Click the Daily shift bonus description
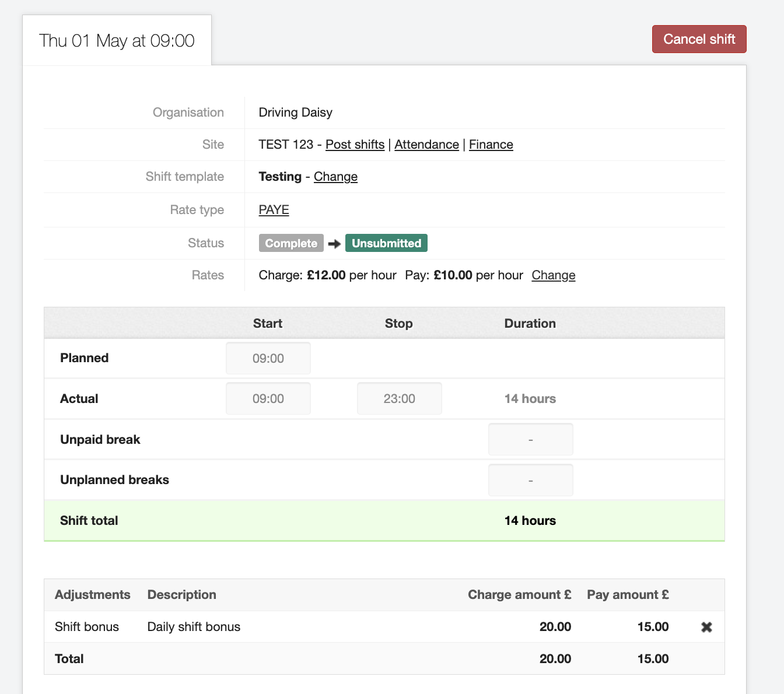Screen dimensions: 784x694 click(194, 627)
